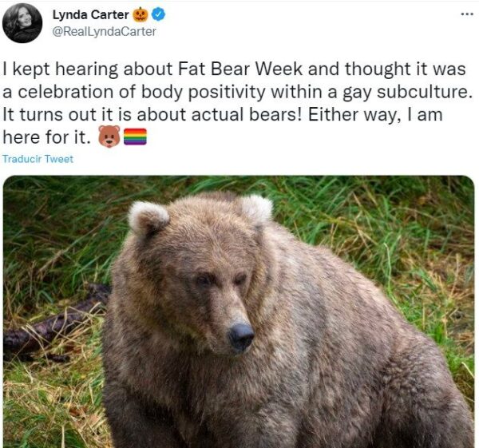
Task: Open the attached fat bear photo
Action: tap(239, 311)
